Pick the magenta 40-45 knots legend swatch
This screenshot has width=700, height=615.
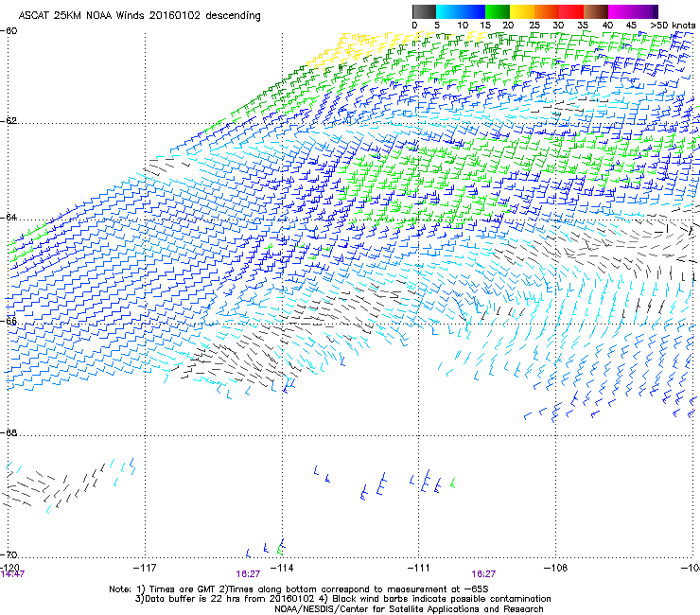[621, 11]
